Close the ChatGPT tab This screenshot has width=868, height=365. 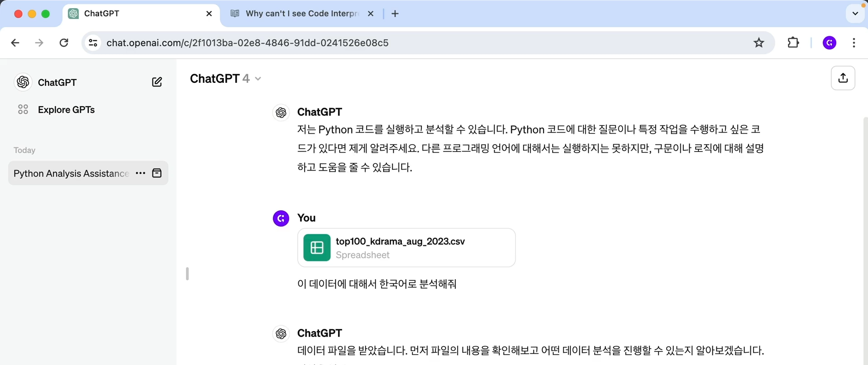209,14
